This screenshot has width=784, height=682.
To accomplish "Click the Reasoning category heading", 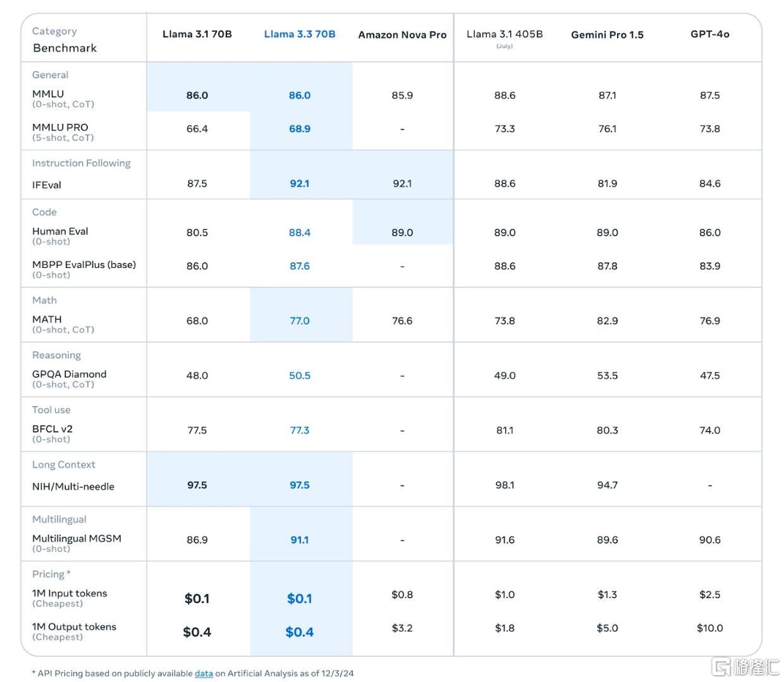I will tap(56, 355).
